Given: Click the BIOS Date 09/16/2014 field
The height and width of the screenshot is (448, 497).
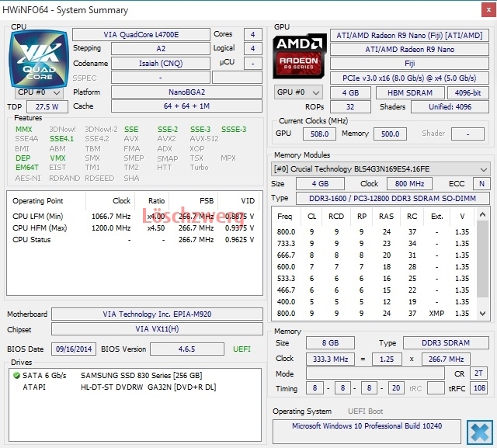Looking at the screenshot, I should tap(74, 349).
